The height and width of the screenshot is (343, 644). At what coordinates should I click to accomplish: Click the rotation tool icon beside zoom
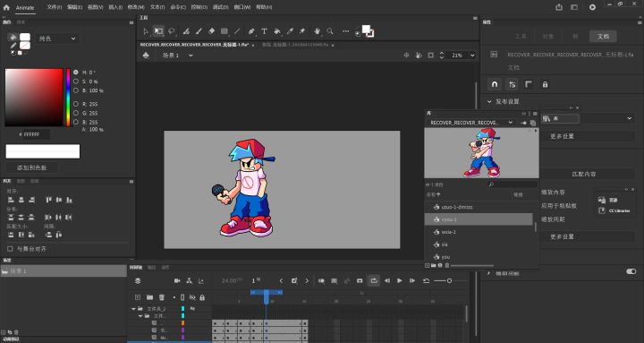[419, 56]
